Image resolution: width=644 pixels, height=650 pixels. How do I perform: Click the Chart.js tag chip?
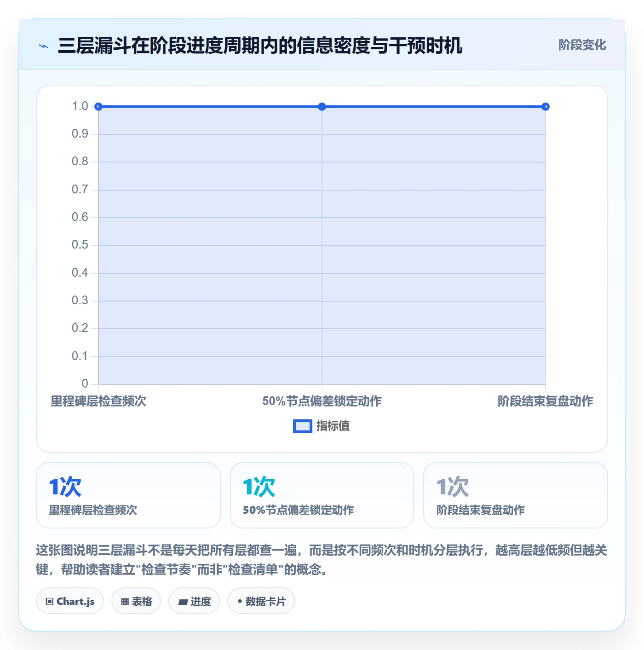coord(70,601)
